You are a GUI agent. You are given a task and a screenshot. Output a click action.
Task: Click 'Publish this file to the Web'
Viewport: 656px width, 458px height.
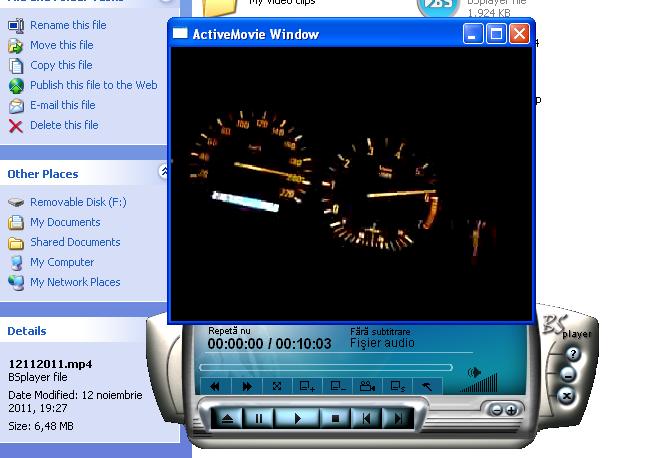(94, 85)
